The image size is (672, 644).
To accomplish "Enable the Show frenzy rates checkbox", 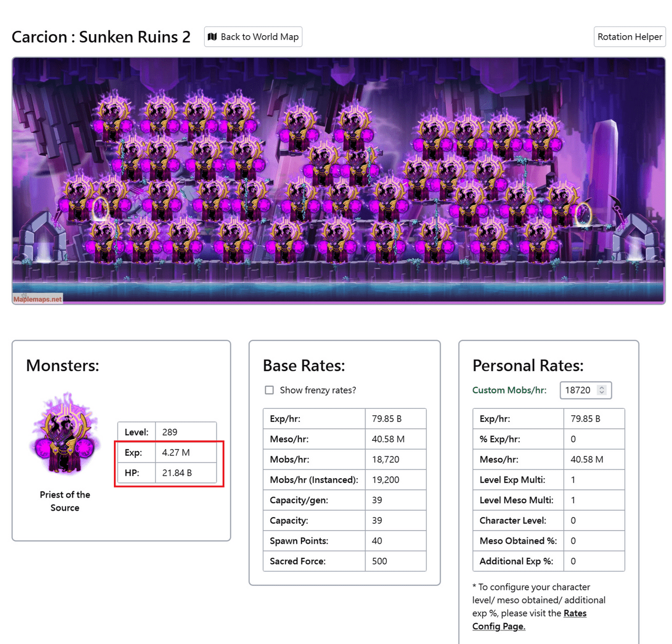I will tap(269, 390).
